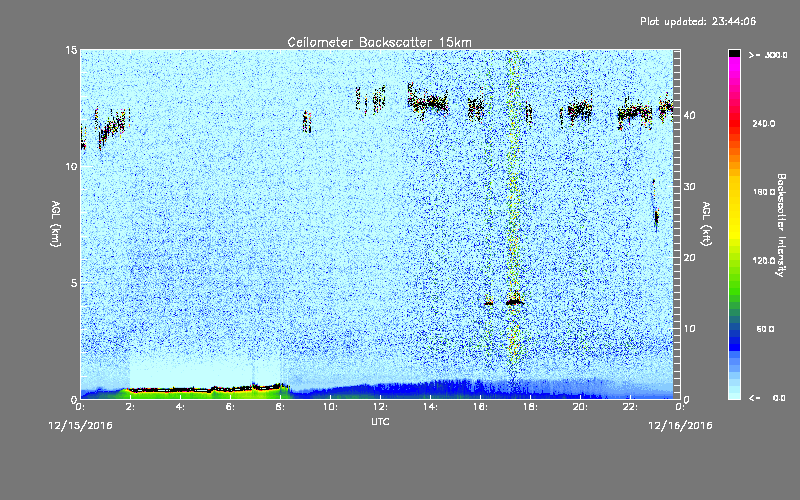Click the 'Plot updated: 23:44:06' timestamp
The height and width of the screenshot is (500, 800).
[x=698, y=21]
